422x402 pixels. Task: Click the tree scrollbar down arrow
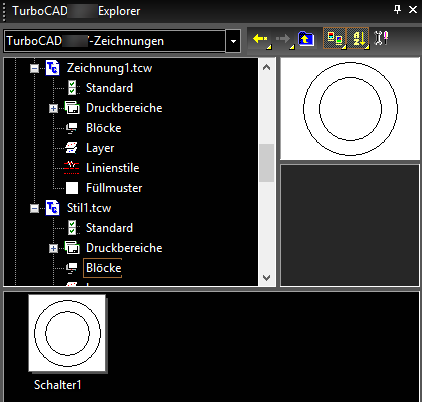(266, 277)
